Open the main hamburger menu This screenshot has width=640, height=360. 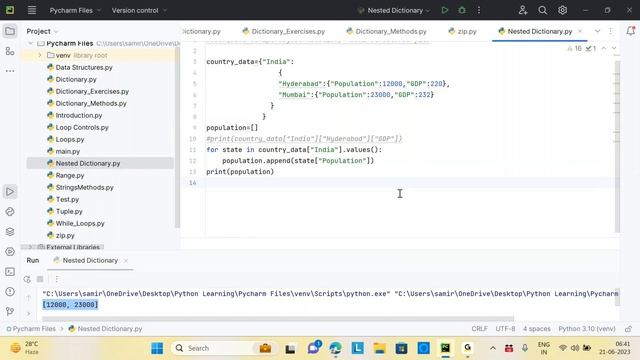(31, 10)
